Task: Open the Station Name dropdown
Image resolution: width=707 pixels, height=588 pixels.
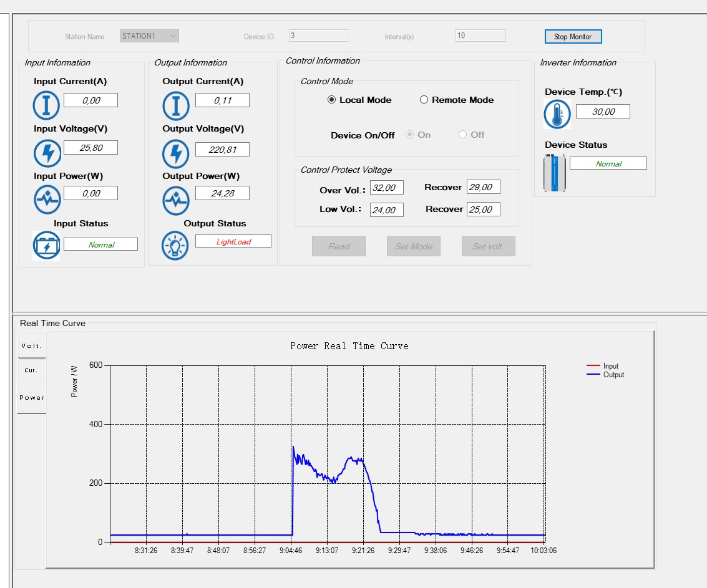Action: pos(149,36)
